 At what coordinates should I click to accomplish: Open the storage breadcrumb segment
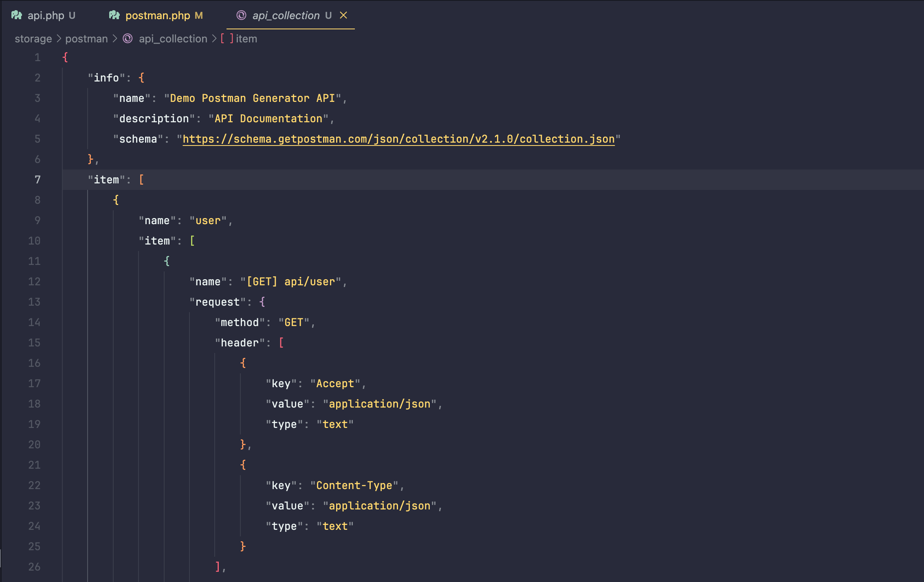[x=33, y=39]
